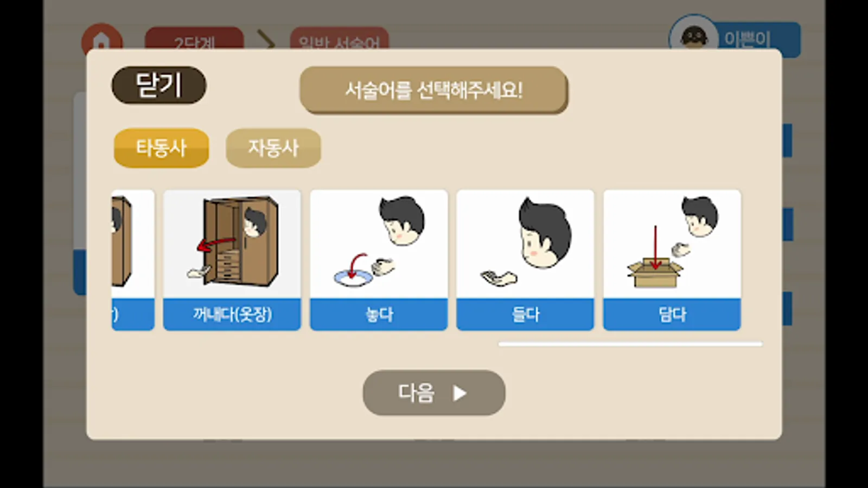Image resolution: width=868 pixels, height=488 pixels.
Task: Select the 담다 box picture card
Action: point(672,260)
